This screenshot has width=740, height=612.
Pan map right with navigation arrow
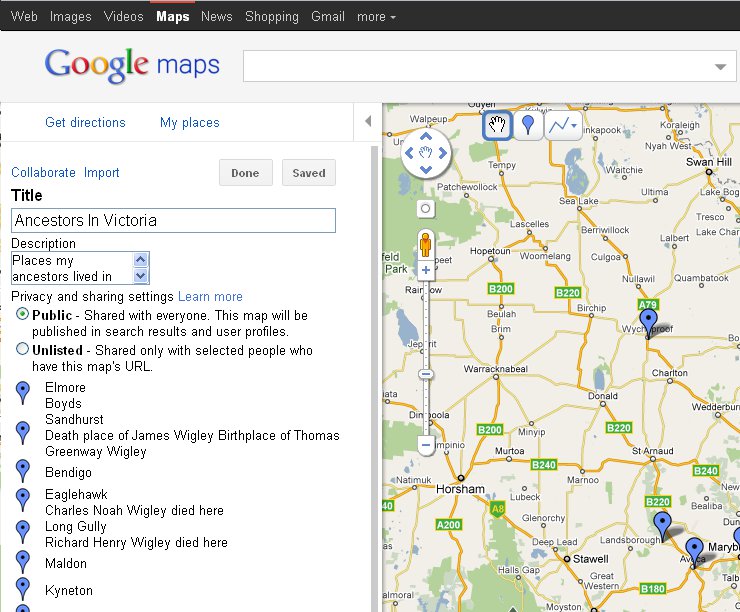[442, 153]
